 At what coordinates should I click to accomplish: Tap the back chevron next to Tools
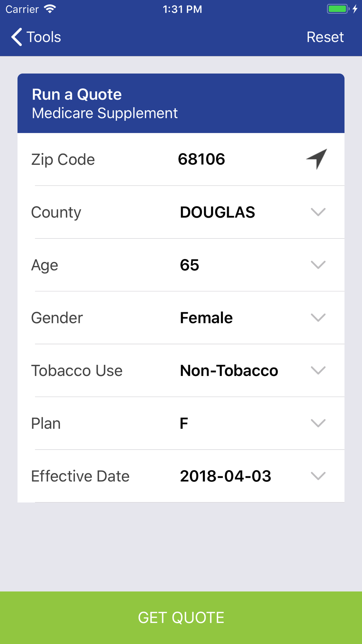(x=17, y=37)
